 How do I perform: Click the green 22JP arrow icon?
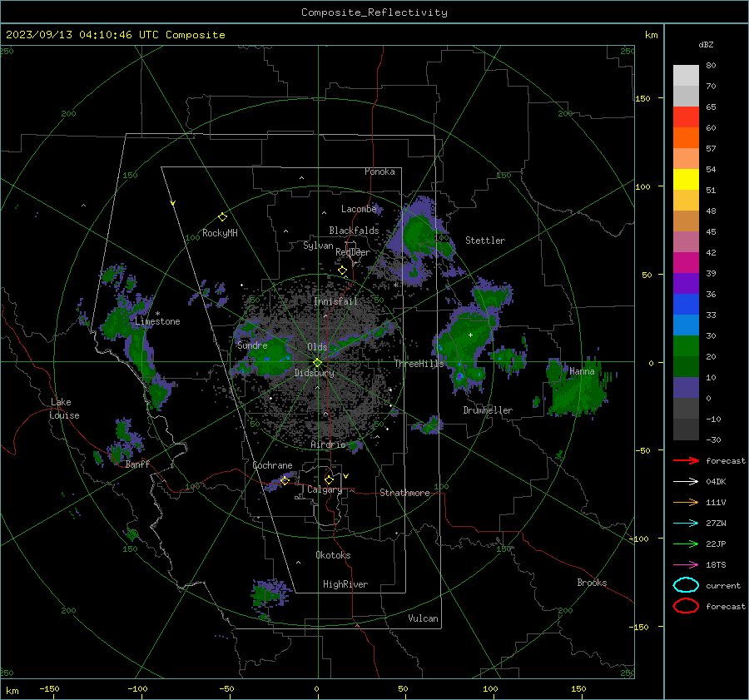pyautogui.click(x=686, y=544)
